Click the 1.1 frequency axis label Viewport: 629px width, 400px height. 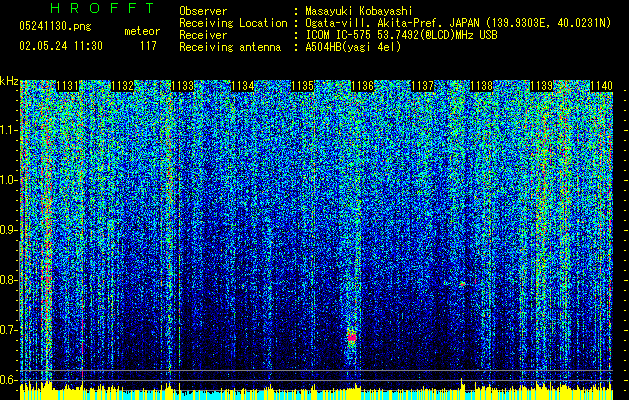click(x=8, y=130)
